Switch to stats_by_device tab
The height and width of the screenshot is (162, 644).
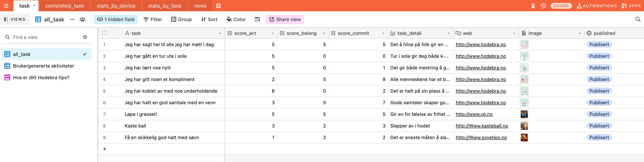[116, 6]
